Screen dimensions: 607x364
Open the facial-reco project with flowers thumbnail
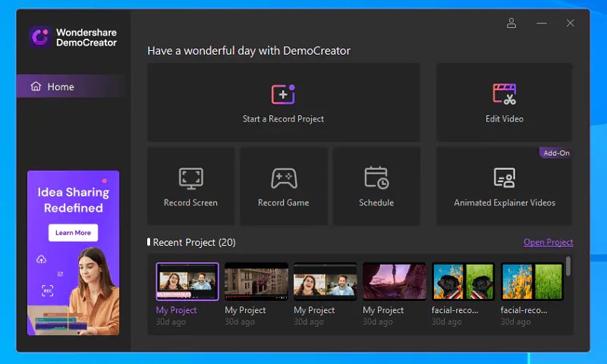tap(532, 281)
